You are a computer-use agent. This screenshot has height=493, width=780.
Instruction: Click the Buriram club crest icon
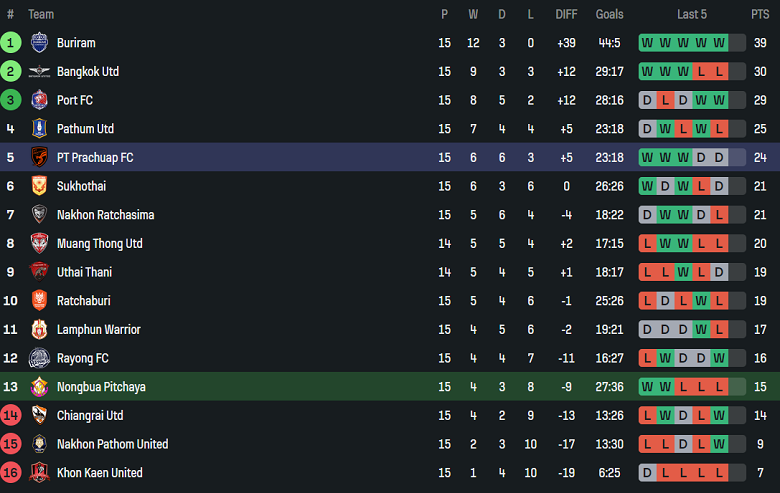pyautogui.click(x=39, y=43)
